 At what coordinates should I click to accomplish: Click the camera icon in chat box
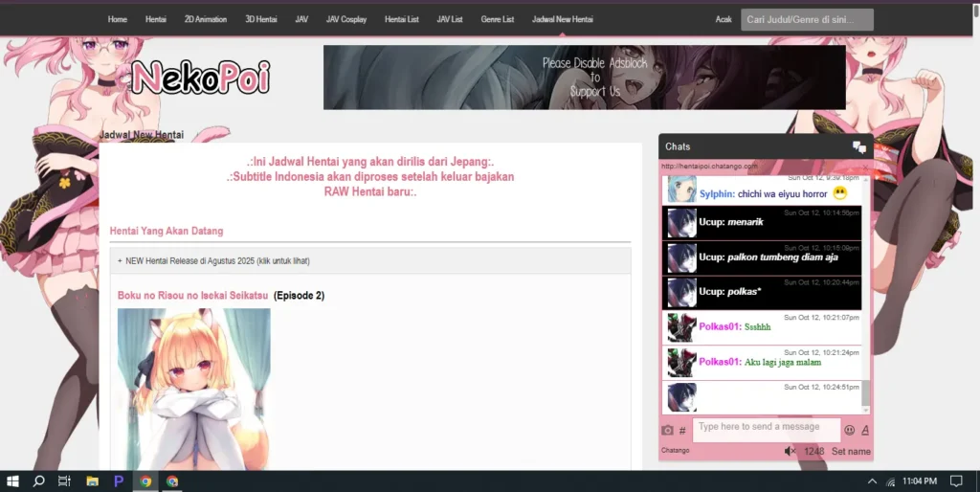click(667, 430)
